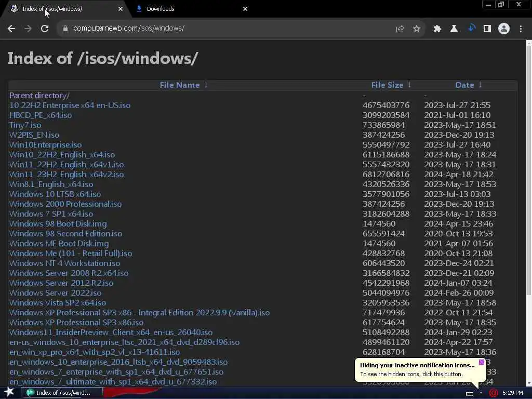Click Windows Server 2022.iso link
This screenshot has width=532, height=399.
tap(55, 292)
